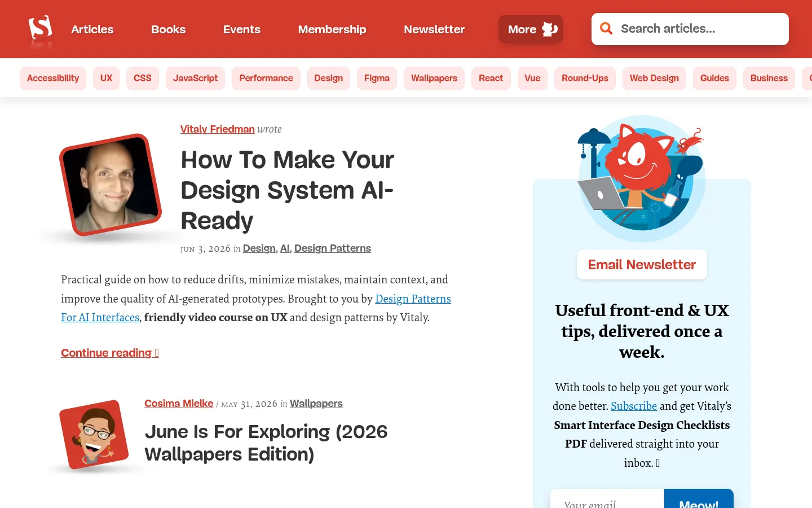812x508 pixels.
Task: Click Wallpapers tag beside May 31, 2026
Action: pyautogui.click(x=316, y=404)
